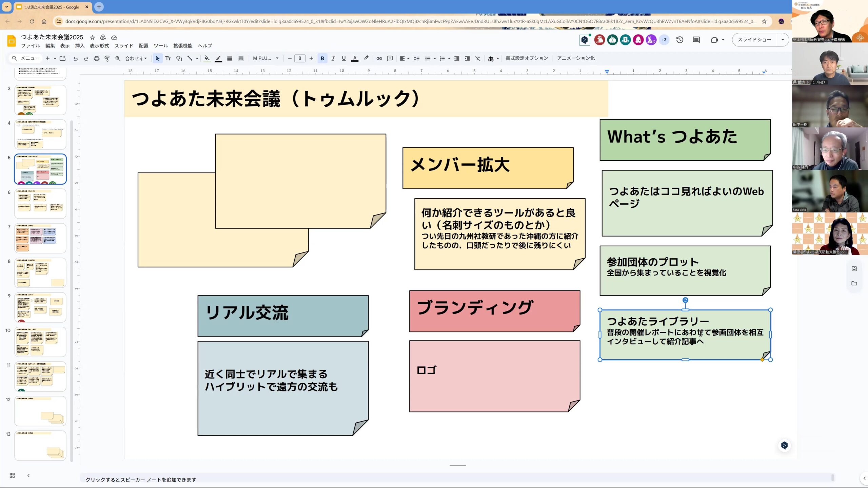This screenshot has height=488, width=868.
Task: Toggle underline formatting
Action: click(x=344, y=58)
